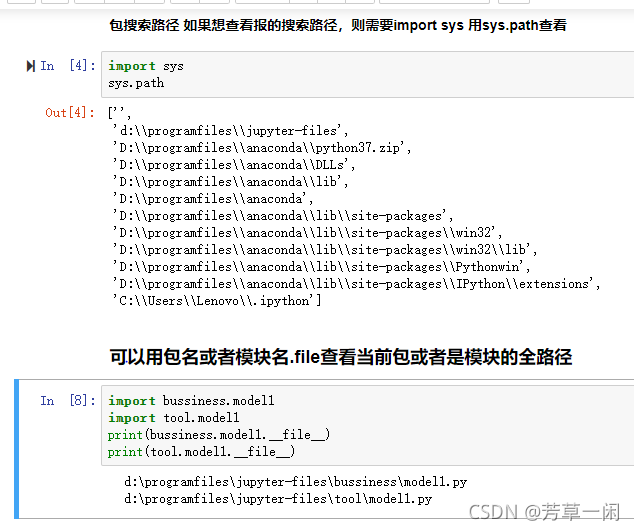Click the 'win32\\lib' path line

[x=325, y=249]
